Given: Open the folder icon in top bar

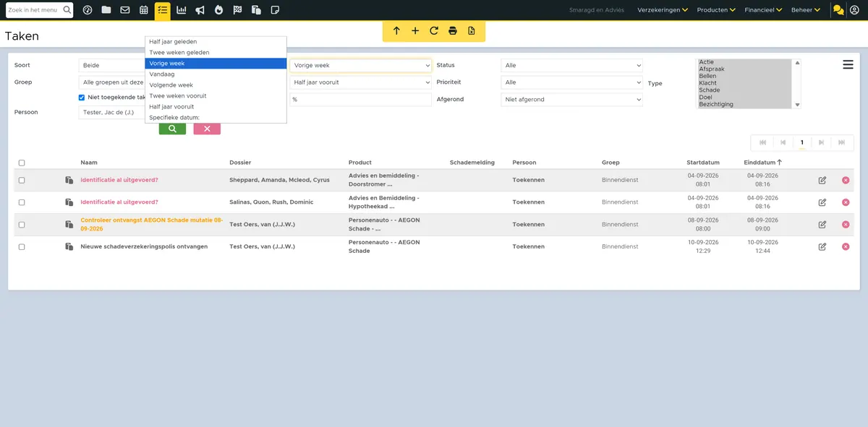Looking at the screenshot, I should [106, 10].
